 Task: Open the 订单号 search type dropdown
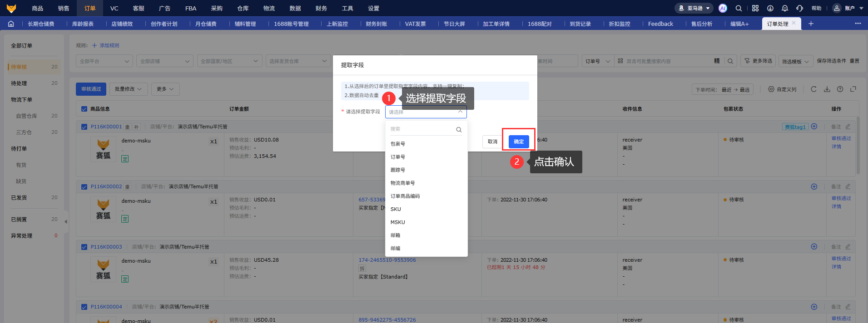598,61
